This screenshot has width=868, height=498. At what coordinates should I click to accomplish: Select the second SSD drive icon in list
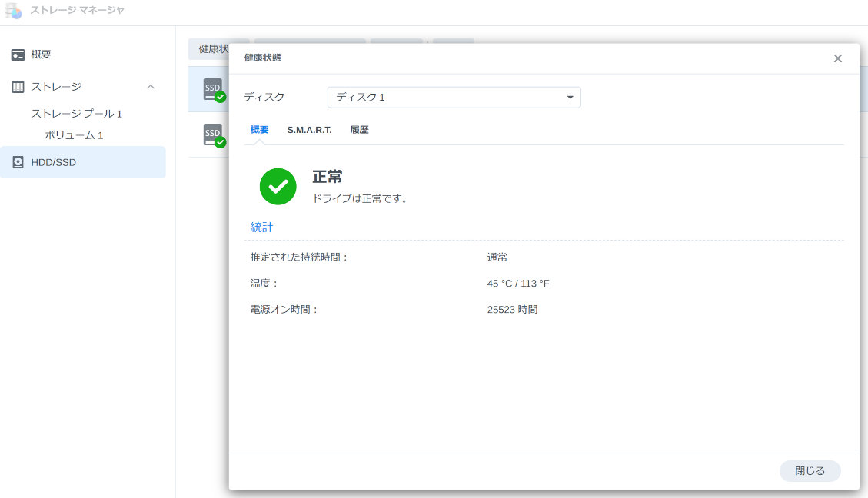[x=214, y=135]
